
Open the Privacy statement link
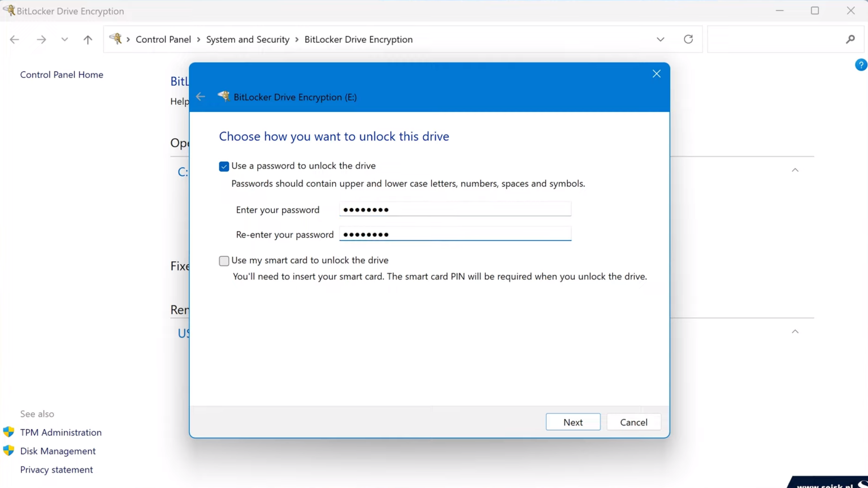pyautogui.click(x=56, y=469)
